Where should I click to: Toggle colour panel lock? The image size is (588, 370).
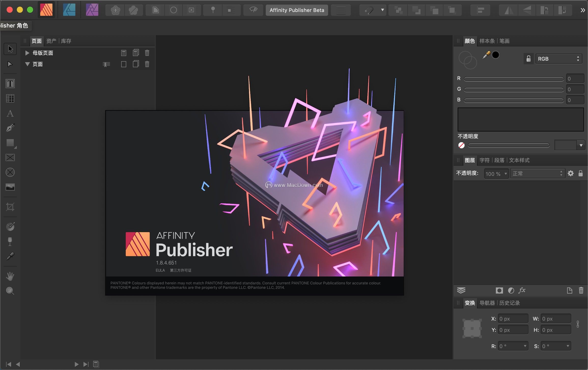point(529,59)
